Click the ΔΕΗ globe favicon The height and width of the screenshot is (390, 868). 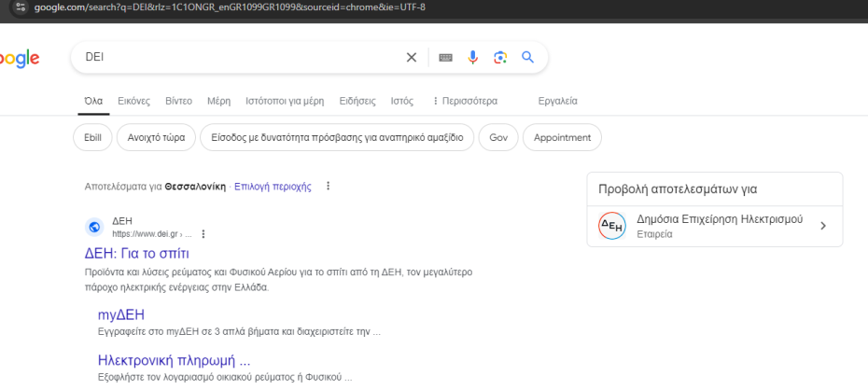coord(93,227)
